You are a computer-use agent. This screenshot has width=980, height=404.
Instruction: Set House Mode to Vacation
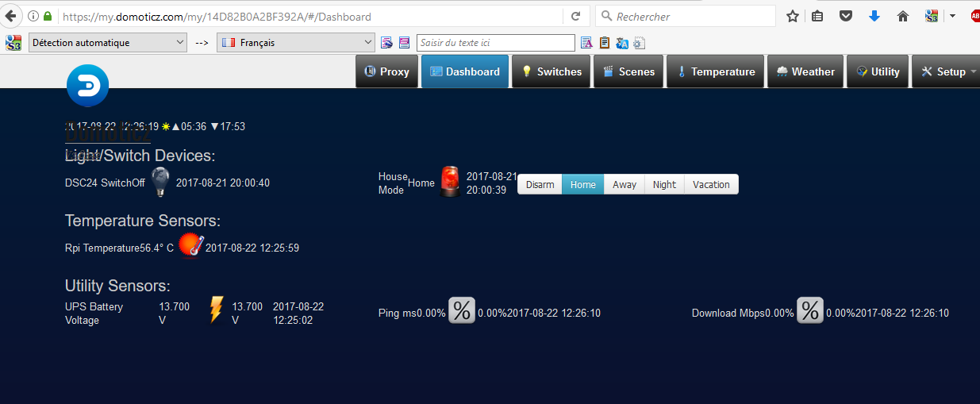(x=711, y=184)
